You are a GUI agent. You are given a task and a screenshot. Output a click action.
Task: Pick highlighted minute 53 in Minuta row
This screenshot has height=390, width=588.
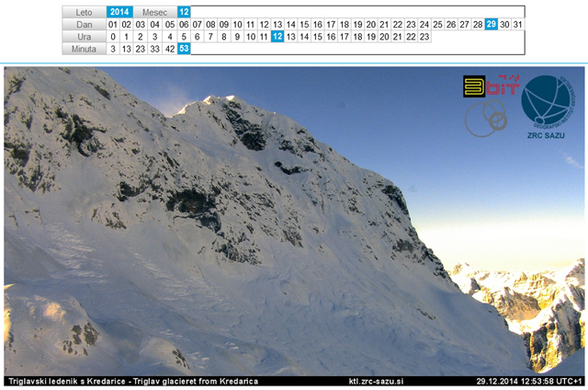pyautogui.click(x=184, y=49)
